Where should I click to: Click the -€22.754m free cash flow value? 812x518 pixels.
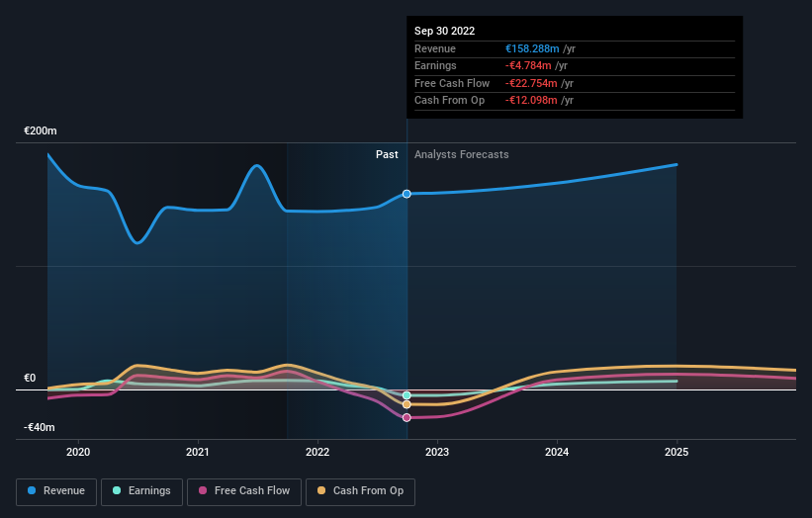coord(531,83)
